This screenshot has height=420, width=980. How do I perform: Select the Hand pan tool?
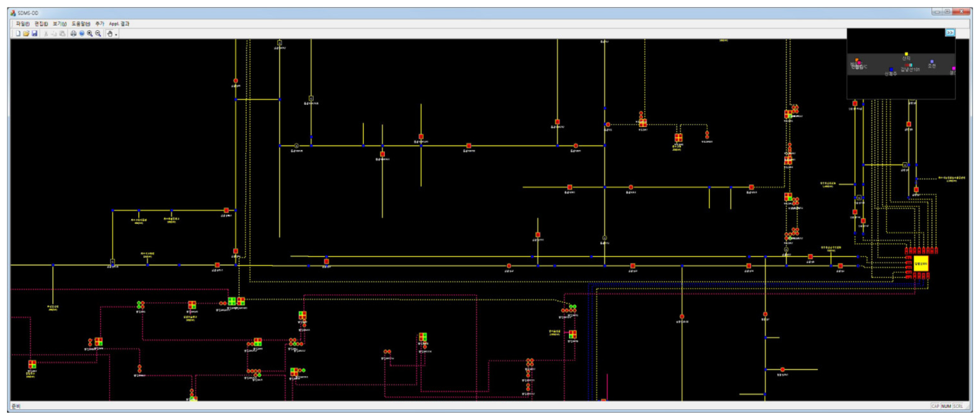pos(110,33)
